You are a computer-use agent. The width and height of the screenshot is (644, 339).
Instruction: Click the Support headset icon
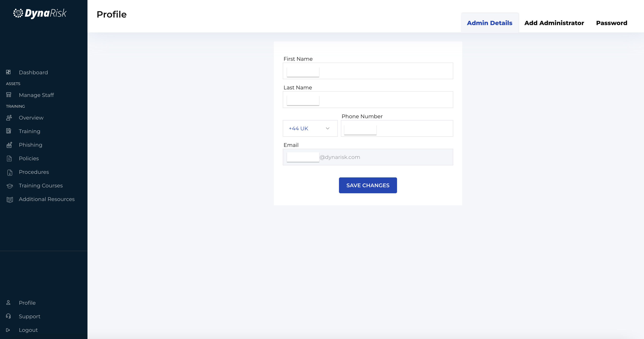point(8,316)
